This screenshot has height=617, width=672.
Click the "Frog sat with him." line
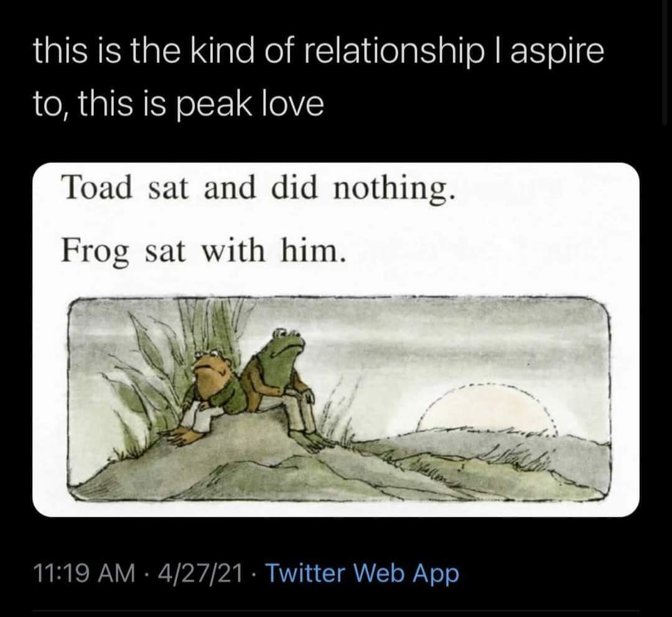[203, 251]
